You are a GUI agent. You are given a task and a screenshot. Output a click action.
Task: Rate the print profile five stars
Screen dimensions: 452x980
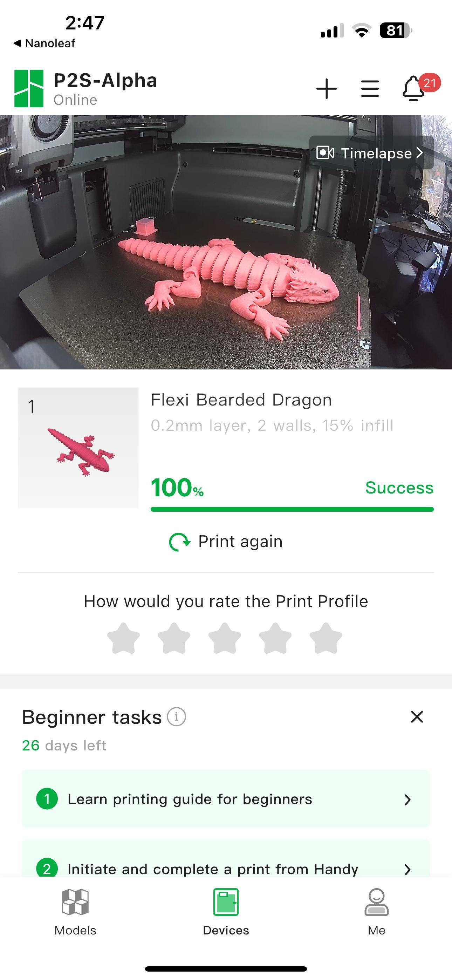326,638
